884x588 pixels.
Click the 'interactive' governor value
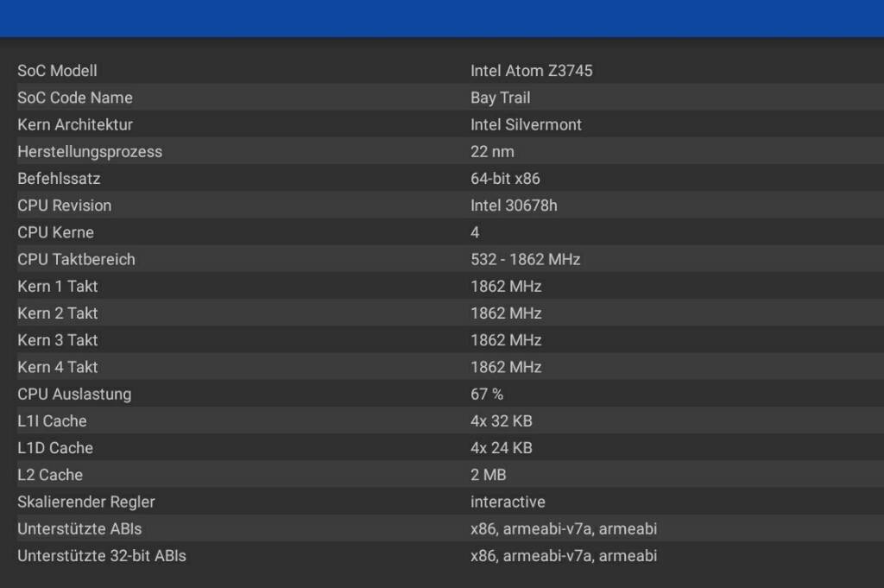pyautogui.click(x=508, y=502)
